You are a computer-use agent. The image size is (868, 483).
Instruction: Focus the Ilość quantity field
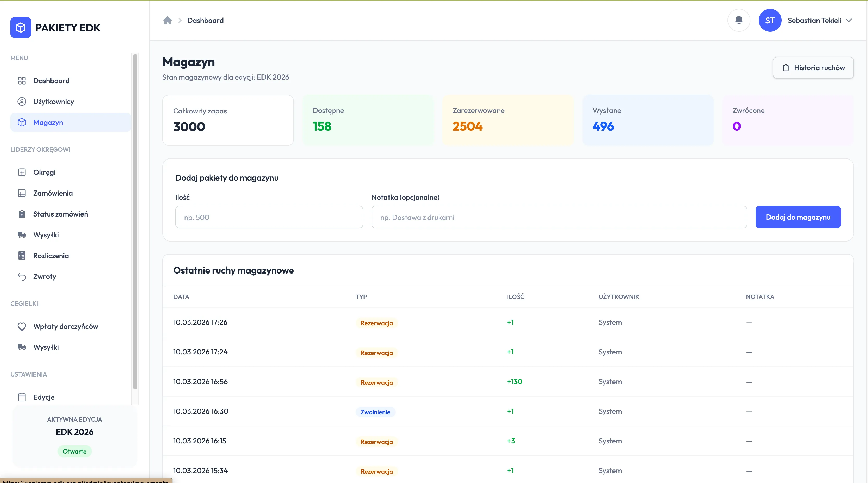tap(269, 217)
